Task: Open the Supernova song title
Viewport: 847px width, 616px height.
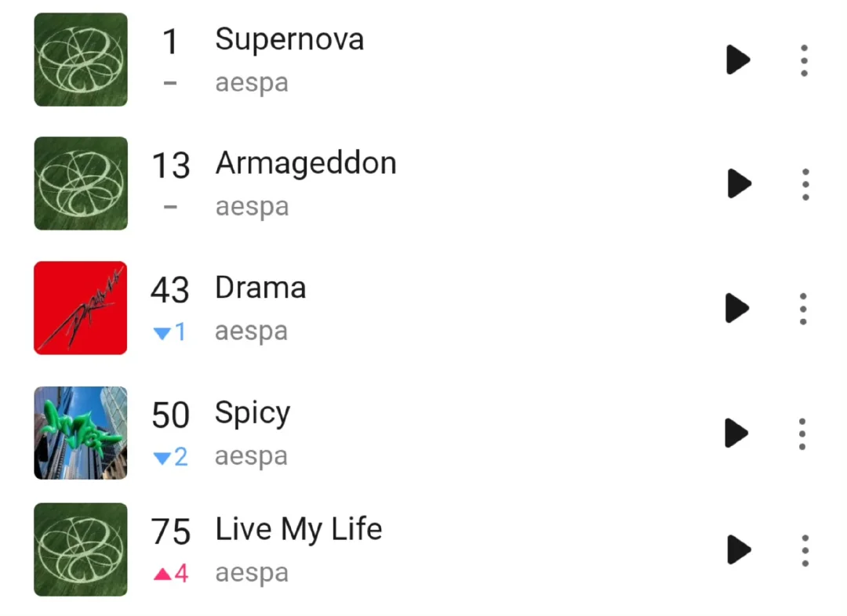Action: 289,40
